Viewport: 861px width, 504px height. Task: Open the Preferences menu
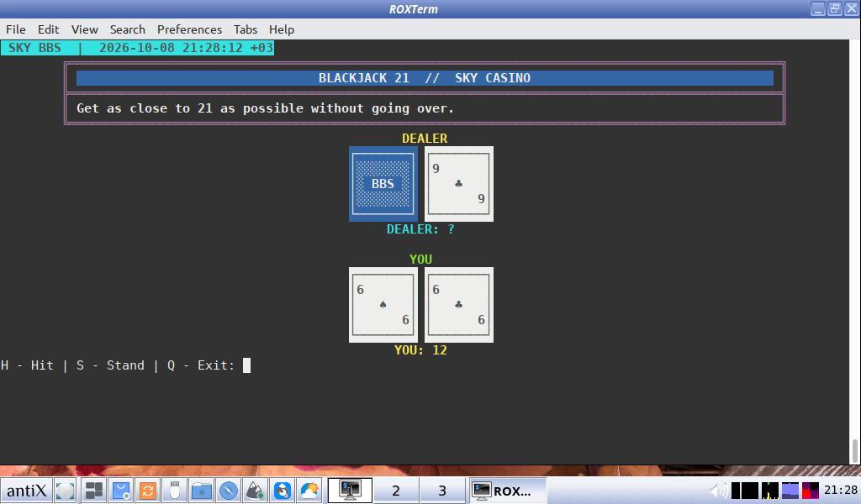pos(189,29)
